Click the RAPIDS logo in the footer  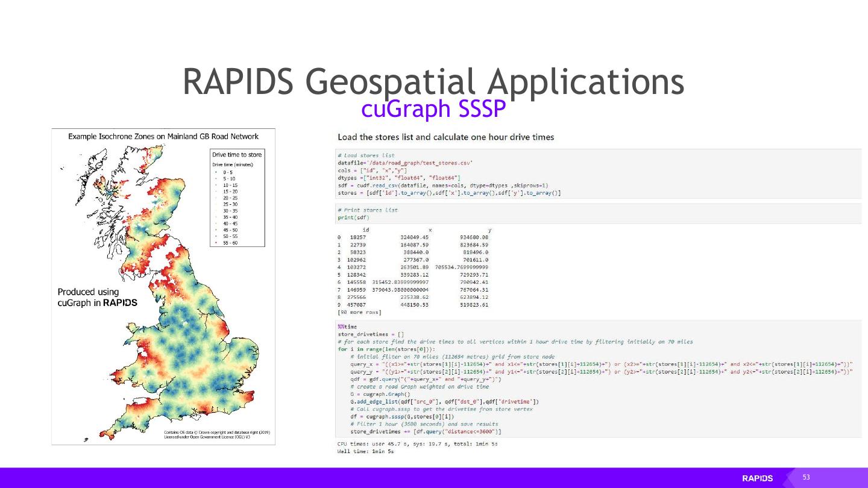point(757,478)
